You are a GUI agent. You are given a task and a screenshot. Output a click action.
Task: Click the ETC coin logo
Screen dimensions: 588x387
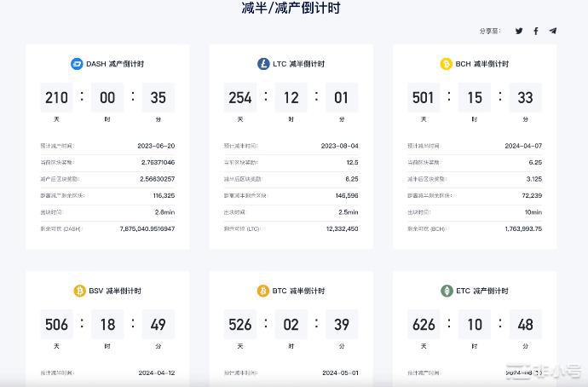[x=447, y=291]
